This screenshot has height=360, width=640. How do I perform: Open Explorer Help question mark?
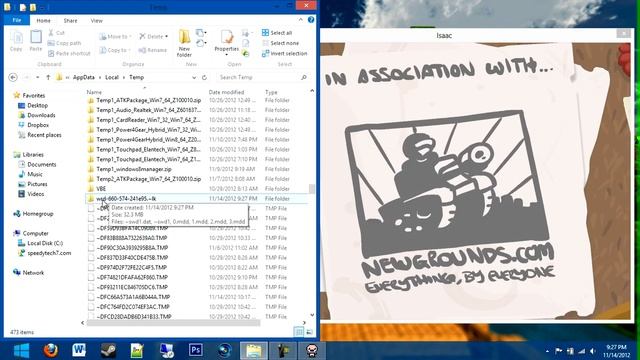coord(311,20)
